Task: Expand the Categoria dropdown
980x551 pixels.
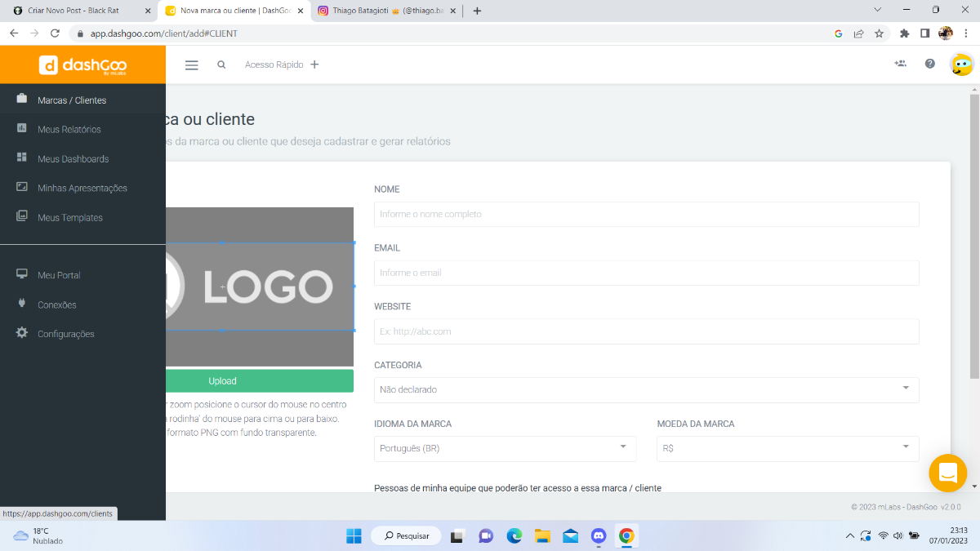Action: 646,389
